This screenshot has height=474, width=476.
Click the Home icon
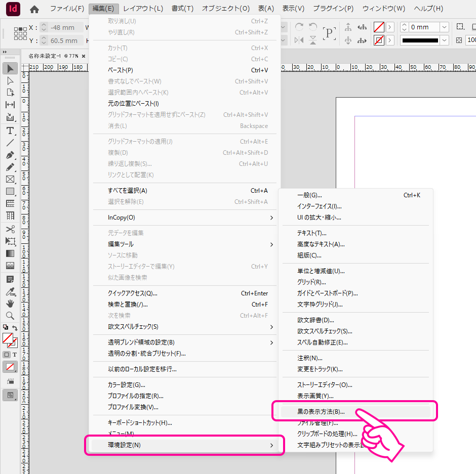point(34,9)
